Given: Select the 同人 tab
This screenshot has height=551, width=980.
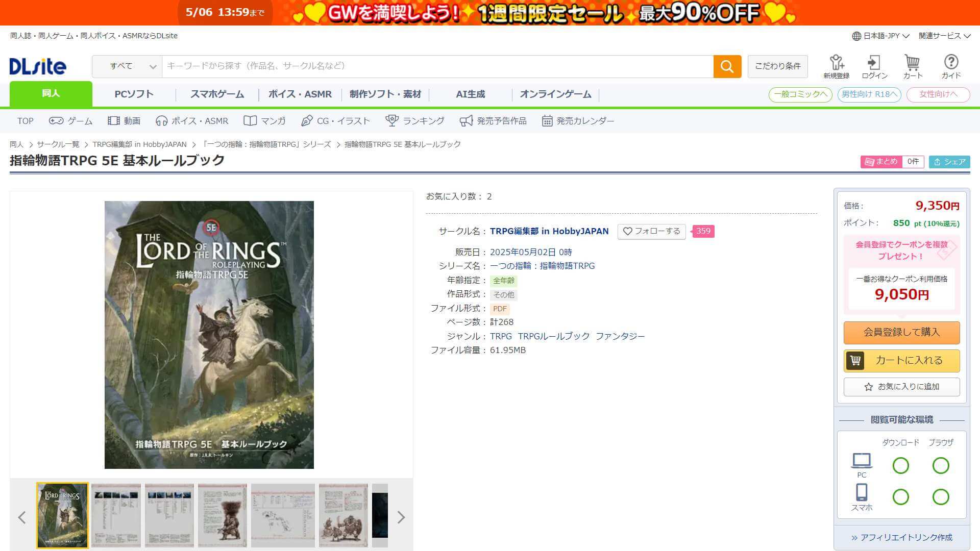Looking at the screenshot, I should pyautogui.click(x=51, y=94).
